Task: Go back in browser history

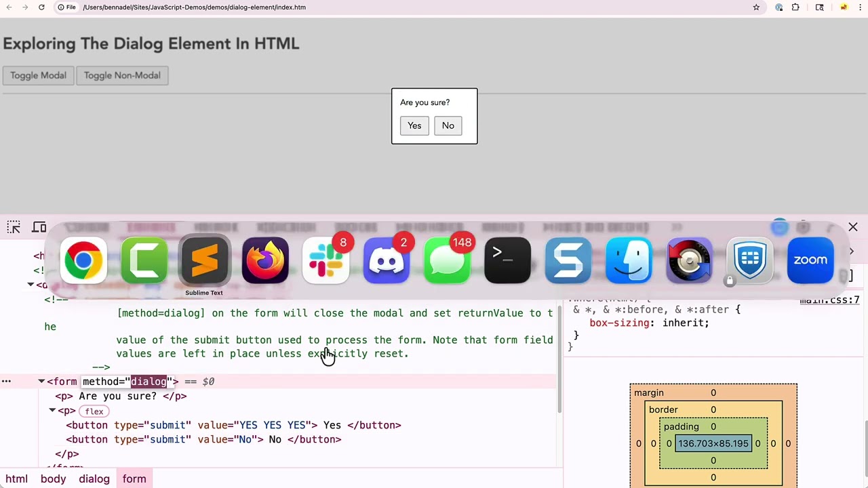Action: (9, 7)
